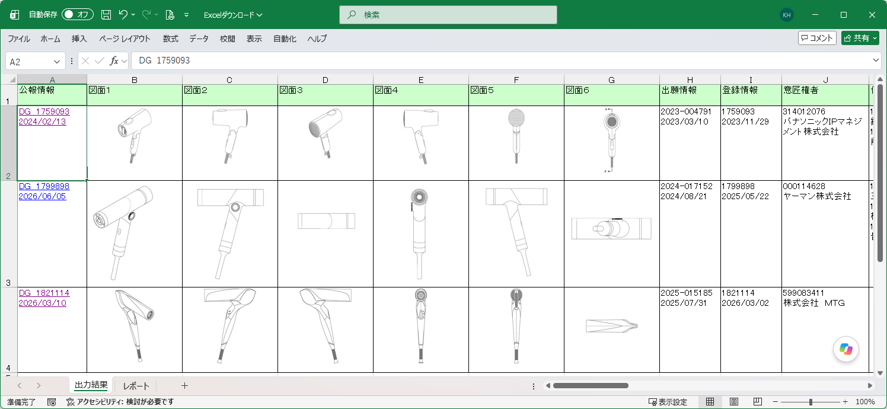
Task: Click the コメント button
Action: coord(817,38)
